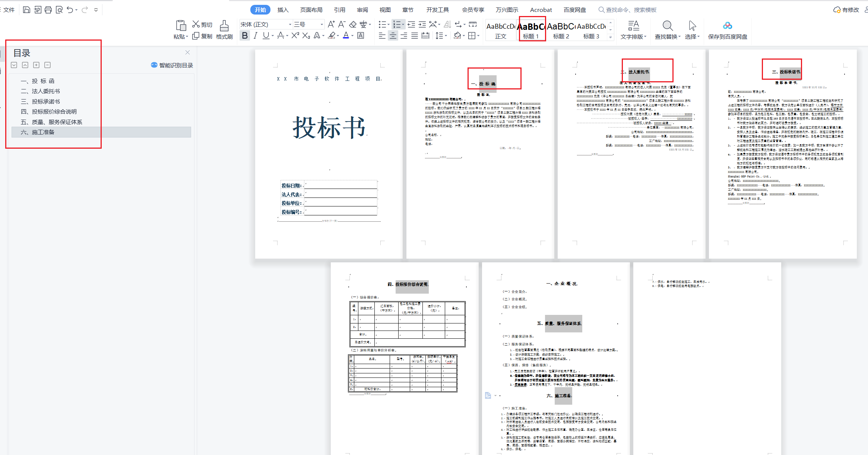Click Save to Baidu Netdisk icon

tap(727, 26)
